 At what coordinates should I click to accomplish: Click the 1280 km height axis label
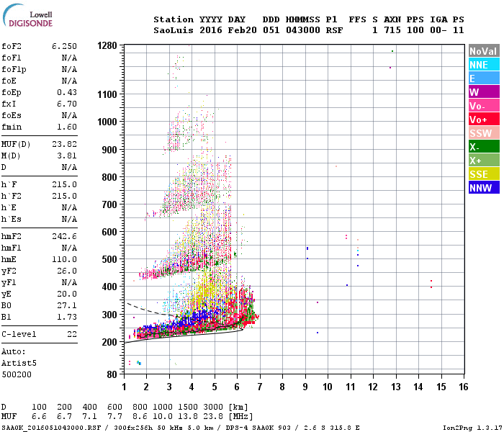pyautogui.click(x=107, y=45)
